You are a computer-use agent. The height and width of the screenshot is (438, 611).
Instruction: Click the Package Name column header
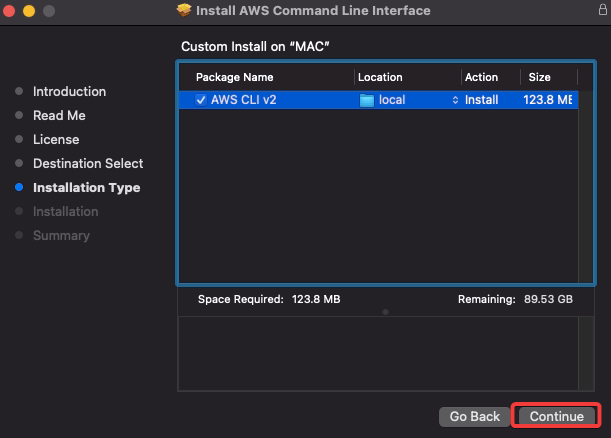click(x=234, y=77)
